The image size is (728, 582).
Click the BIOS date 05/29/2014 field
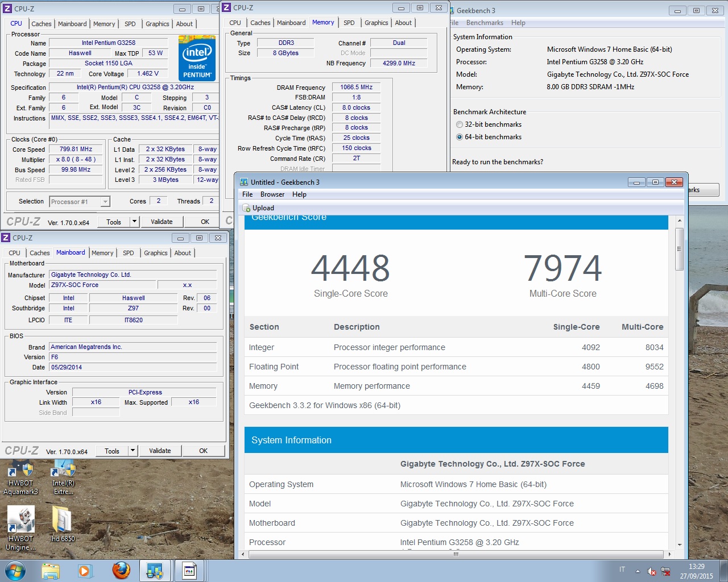point(133,367)
